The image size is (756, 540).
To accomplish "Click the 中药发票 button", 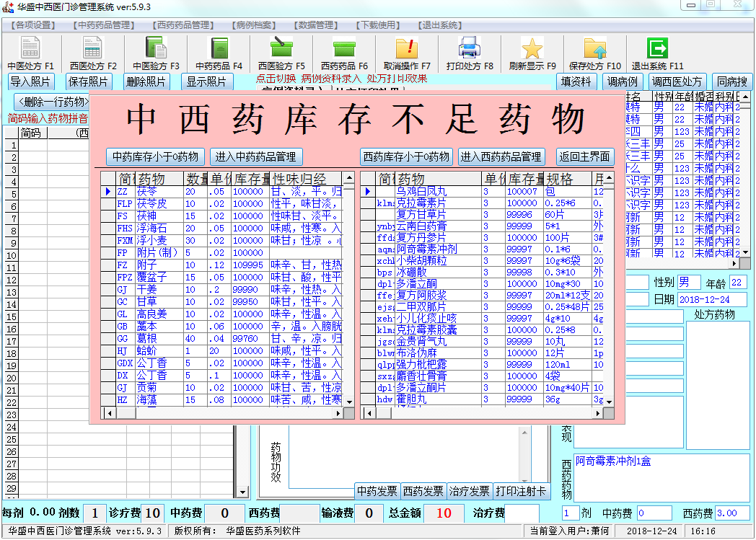I will 377,491.
